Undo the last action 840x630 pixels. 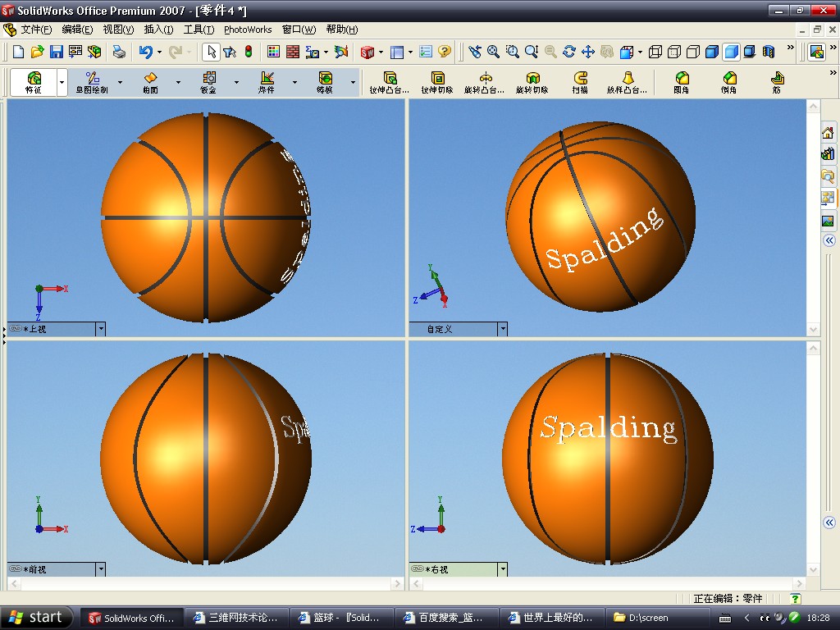[x=145, y=52]
